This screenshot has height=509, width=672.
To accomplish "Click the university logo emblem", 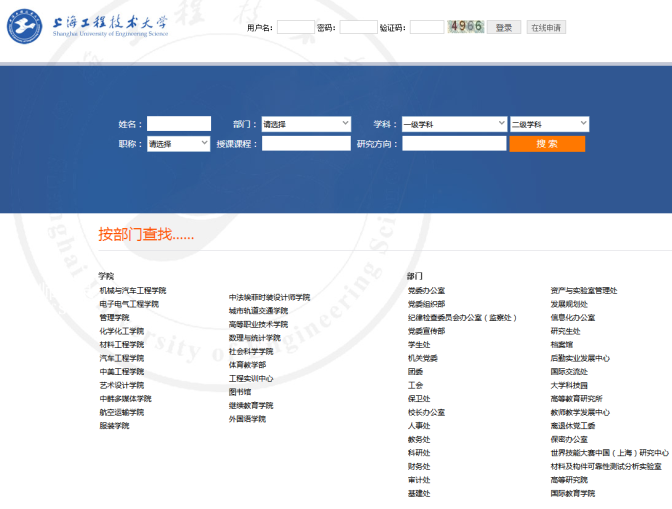I will tap(24, 26).
